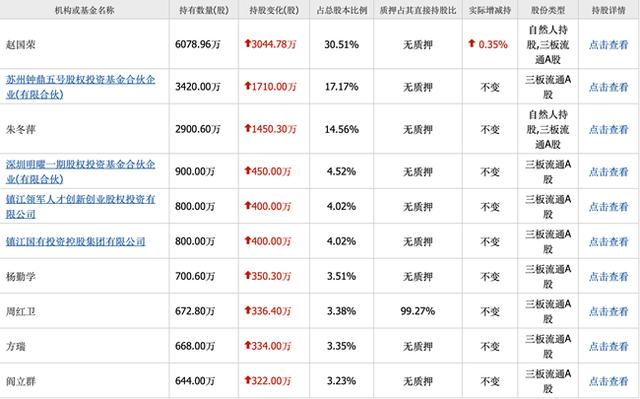The image size is (640, 399).
Task: Click the 持股变化(股) column header
Action: [274, 10]
